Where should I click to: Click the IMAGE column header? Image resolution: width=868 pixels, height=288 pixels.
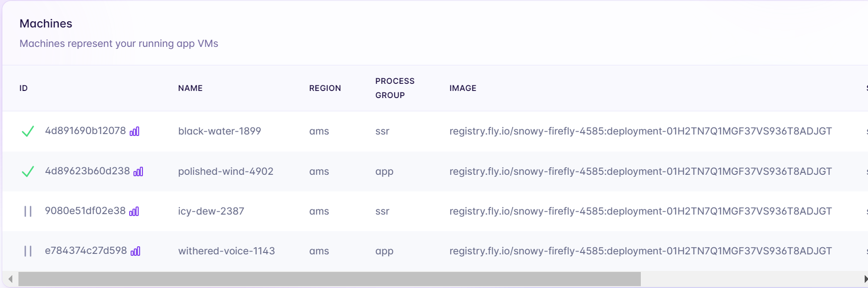coord(462,88)
